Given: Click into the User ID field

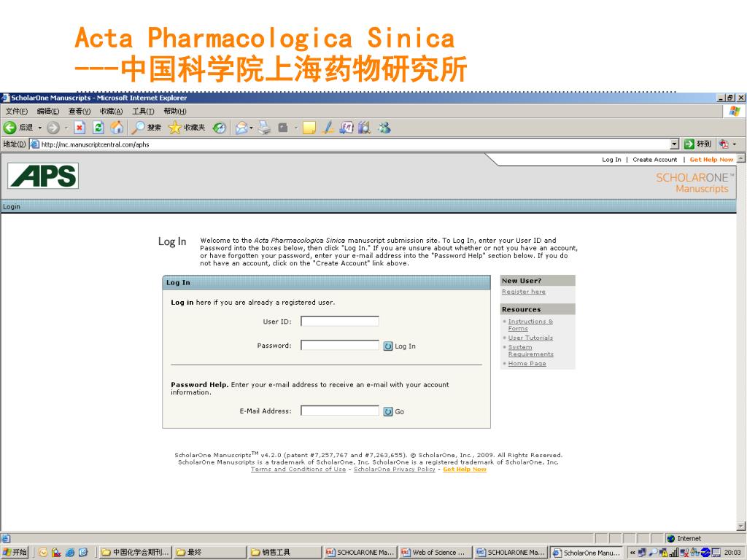Looking at the screenshot, I should tap(340, 322).
